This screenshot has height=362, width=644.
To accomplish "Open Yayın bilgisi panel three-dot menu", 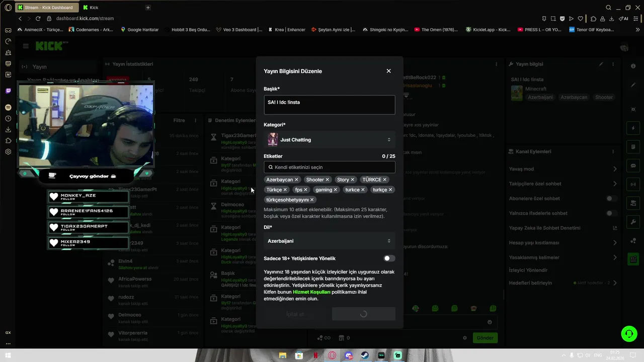I will pos(613,64).
